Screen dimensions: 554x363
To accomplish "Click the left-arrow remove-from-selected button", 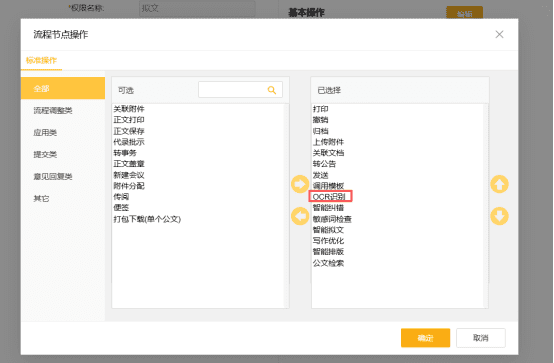I will [300, 216].
